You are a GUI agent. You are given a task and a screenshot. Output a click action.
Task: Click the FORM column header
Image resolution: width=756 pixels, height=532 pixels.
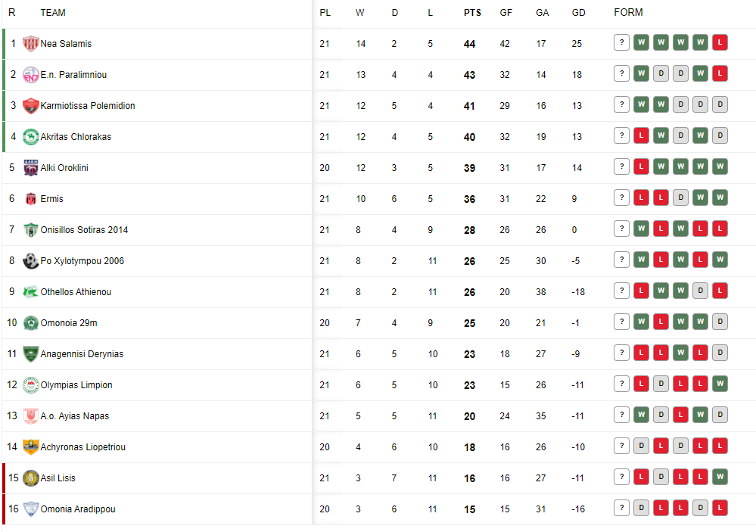tap(628, 12)
